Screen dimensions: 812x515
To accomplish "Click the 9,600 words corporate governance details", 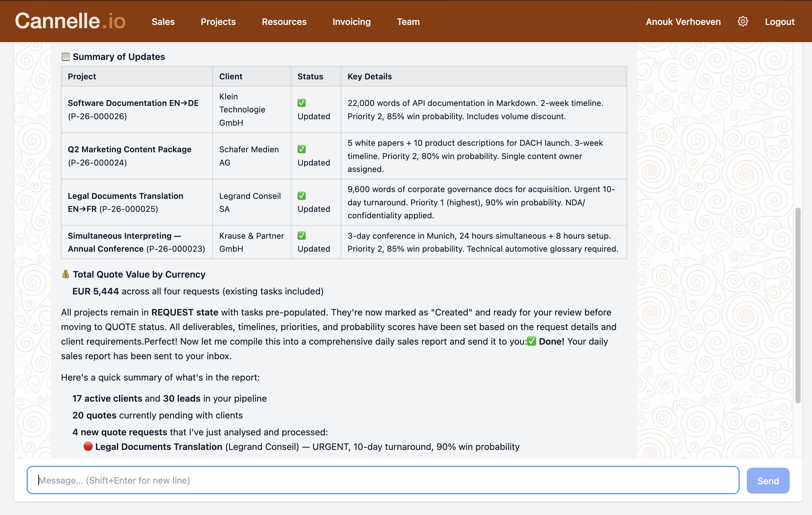I will (x=484, y=202).
